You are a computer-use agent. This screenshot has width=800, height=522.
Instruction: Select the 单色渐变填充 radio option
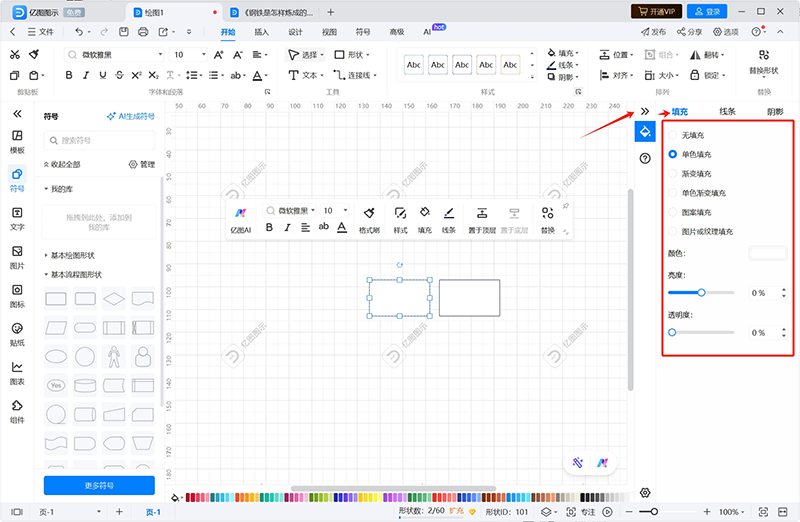tap(673, 193)
